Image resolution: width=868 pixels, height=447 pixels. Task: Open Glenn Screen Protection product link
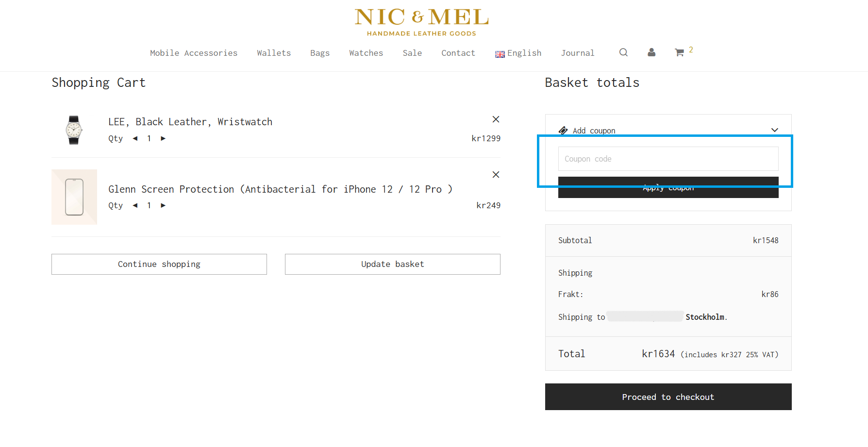tap(280, 189)
